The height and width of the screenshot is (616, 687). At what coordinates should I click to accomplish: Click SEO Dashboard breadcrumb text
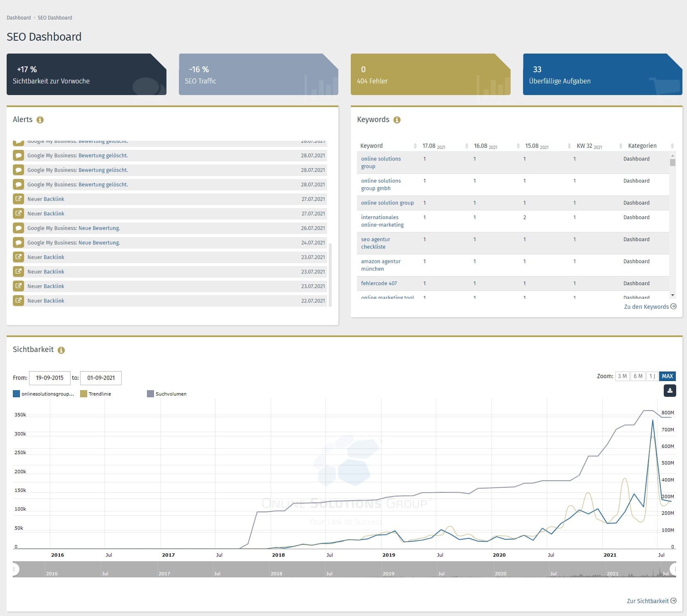(55, 18)
